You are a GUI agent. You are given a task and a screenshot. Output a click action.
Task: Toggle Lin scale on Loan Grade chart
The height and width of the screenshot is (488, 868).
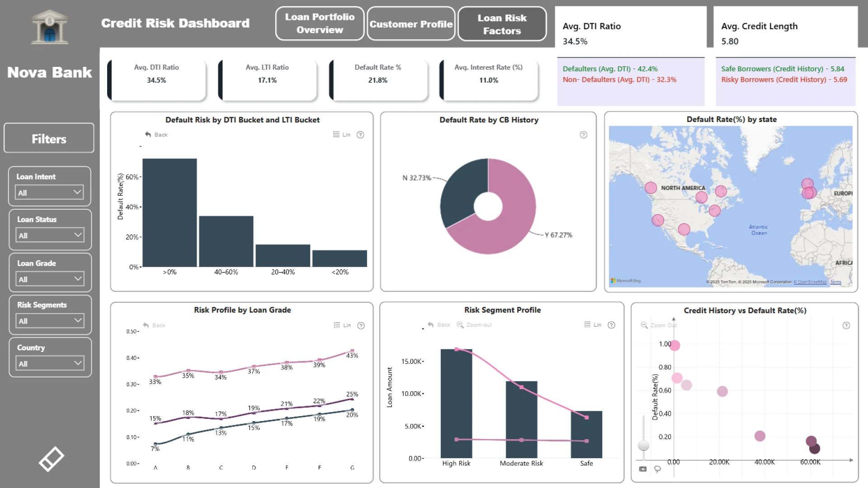click(342, 325)
